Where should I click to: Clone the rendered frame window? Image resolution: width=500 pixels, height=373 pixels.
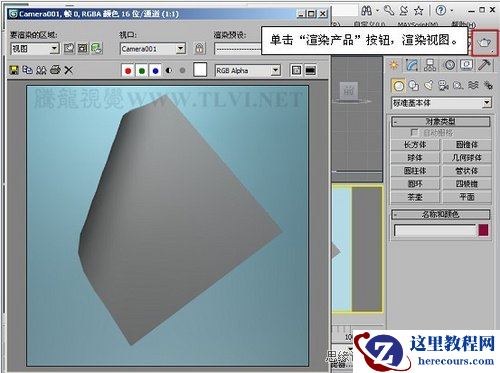pos(41,70)
